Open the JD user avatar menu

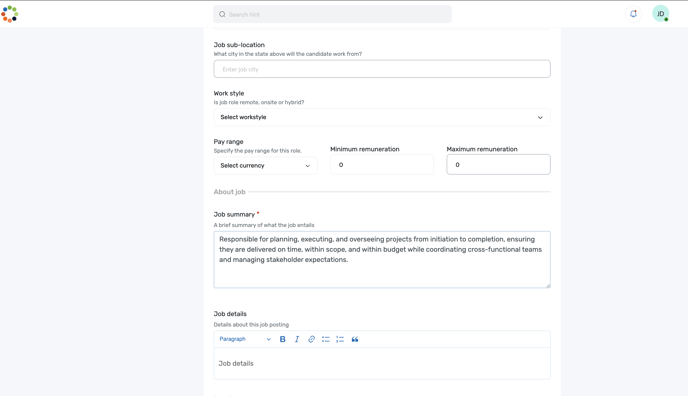pos(660,14)
